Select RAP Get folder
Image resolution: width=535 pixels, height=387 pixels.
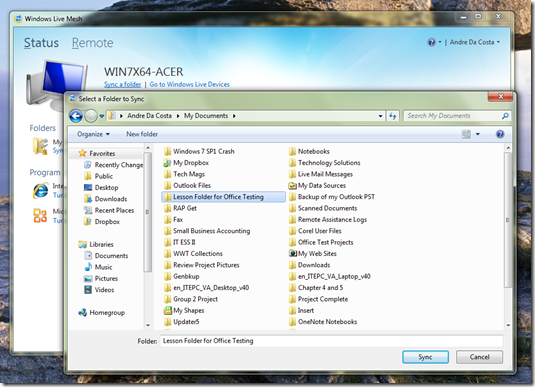(180, 208)
